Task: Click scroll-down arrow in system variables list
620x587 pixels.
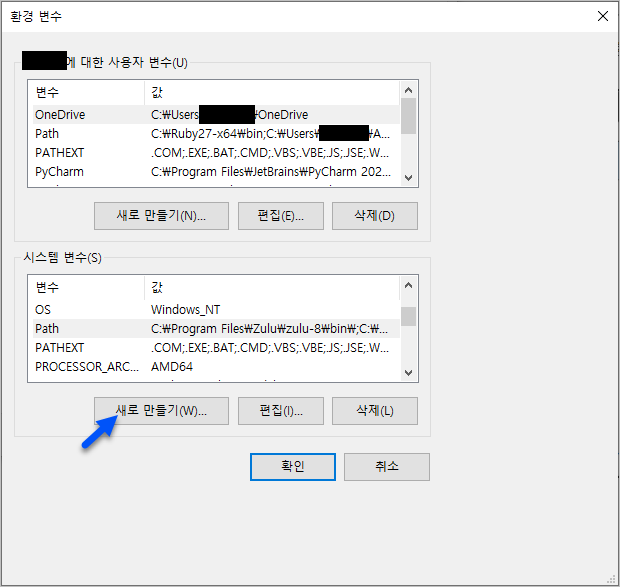Action: point(408,372)
